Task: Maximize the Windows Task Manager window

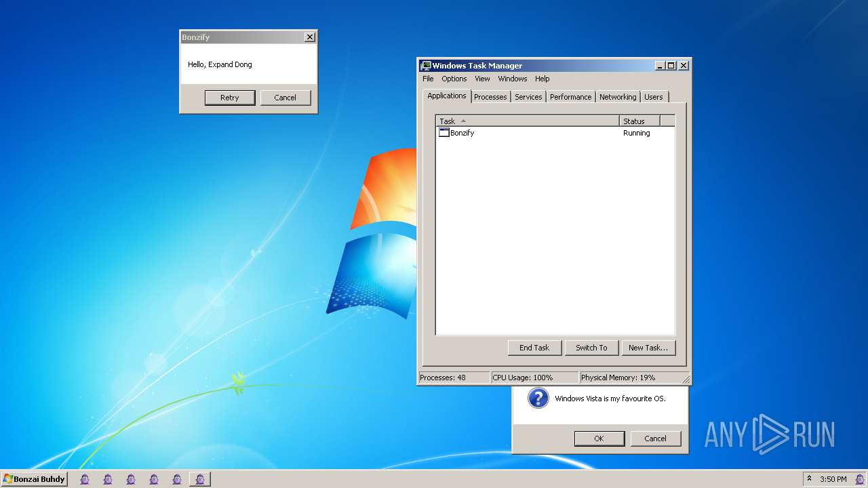Action: click(x=671, y=66)
